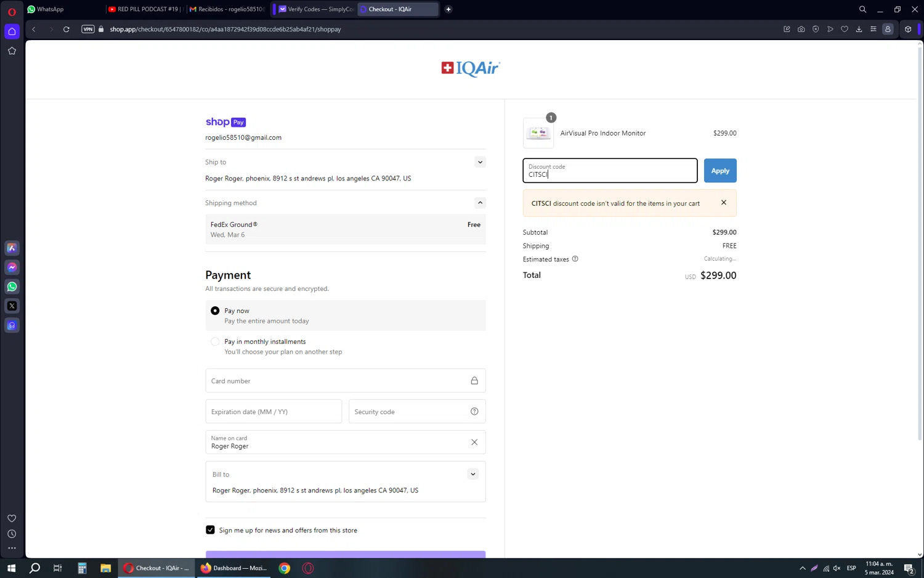Viewport: 924px width, 578px height.
Task: Expand the Bill to address dropdown
Action: [x=472, y=474]
